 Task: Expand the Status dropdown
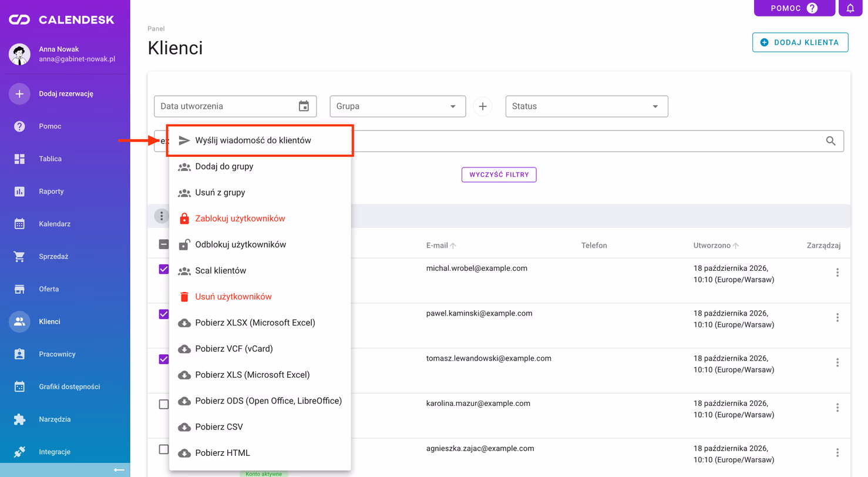coord(655,106)
